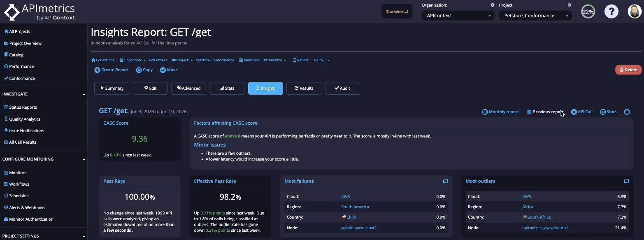Click apimetrics_awsafsouth1 node link

coord(545,228)
